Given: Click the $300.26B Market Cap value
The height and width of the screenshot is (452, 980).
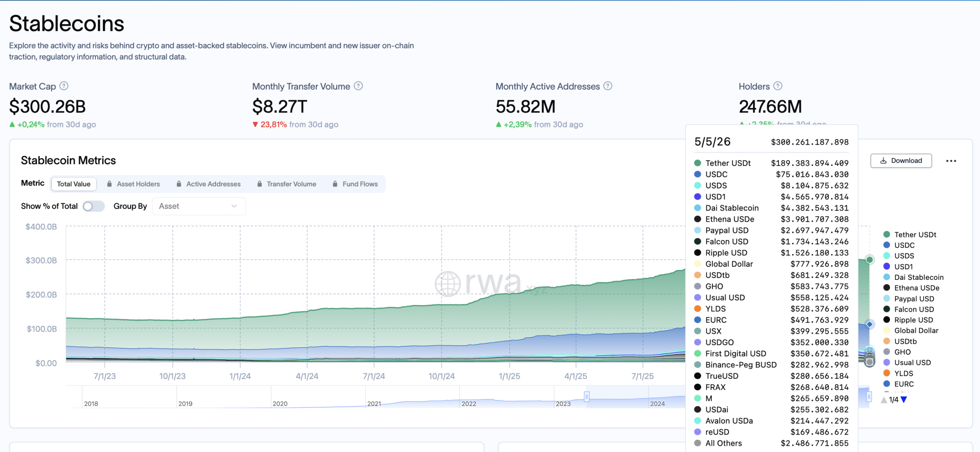Looking at the screenshot, I should pos(47,107).
